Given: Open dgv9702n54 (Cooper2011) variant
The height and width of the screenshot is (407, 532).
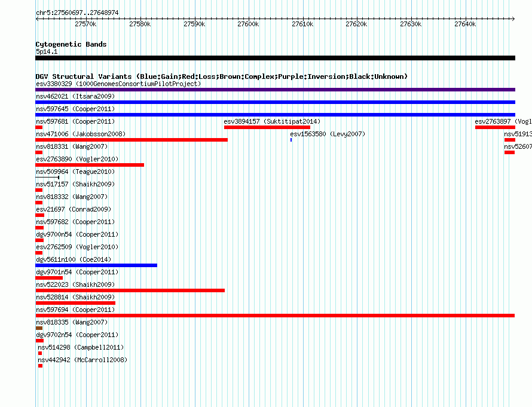Looking at the screenshot, I should click(77, 335).
